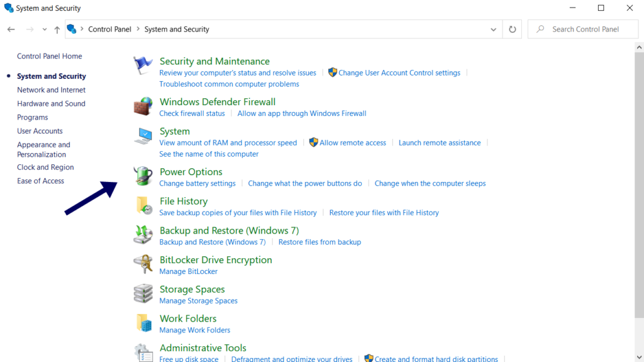Go back with the left arrow button
Viewport: 644px width, 362px height.
[x=11, y=29]
